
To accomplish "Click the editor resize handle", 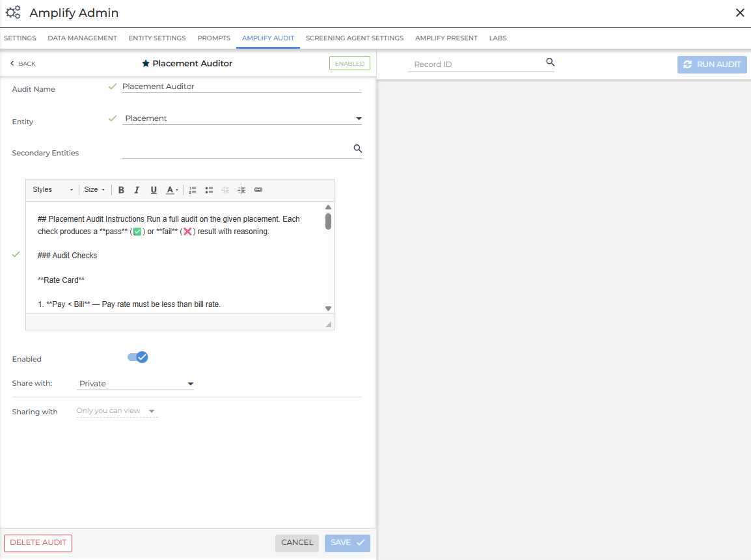I will point(329,325).
